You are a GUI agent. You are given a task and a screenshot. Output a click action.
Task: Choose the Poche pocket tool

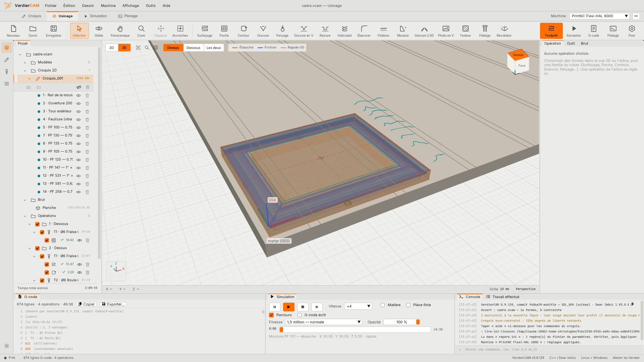point(224,31)
